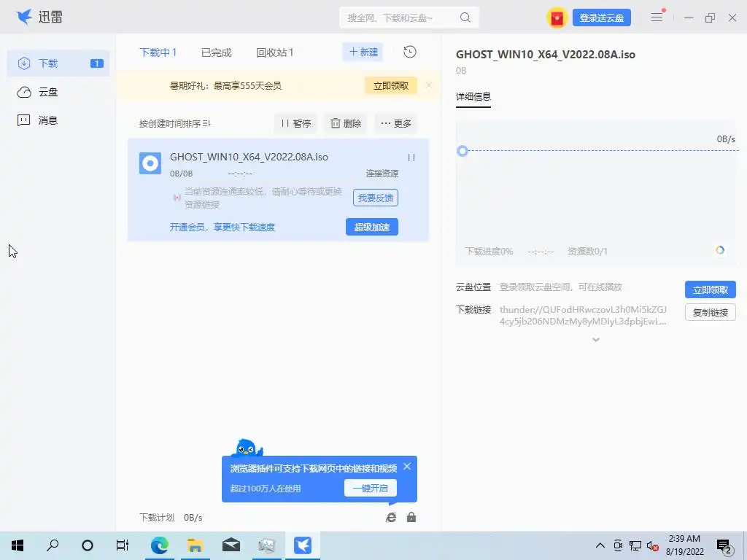Close the browser plugin popup
Image resolution: width=747 pixels, height=560 pixels.
coord(407,467)
